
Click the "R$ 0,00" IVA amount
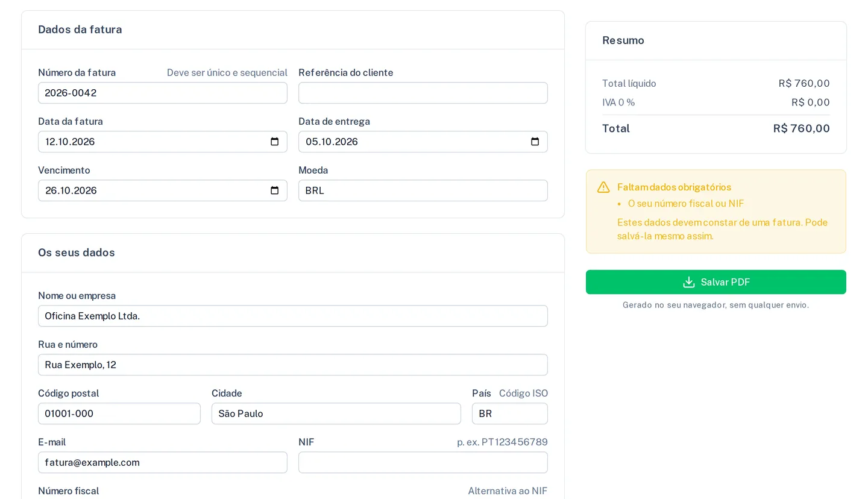pos(811,102)
